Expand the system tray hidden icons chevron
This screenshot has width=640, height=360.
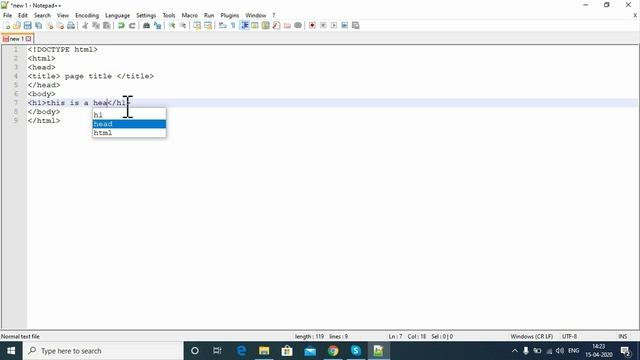(515, 351)
